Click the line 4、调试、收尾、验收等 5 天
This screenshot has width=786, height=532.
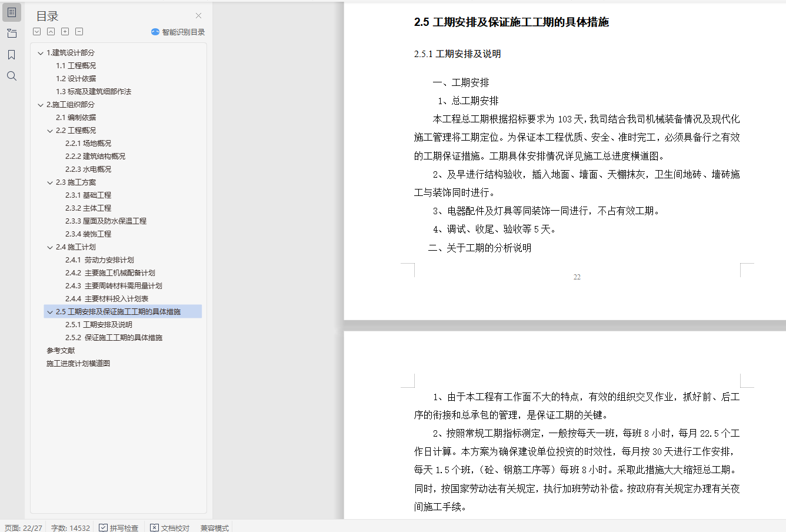pos(494,230)
